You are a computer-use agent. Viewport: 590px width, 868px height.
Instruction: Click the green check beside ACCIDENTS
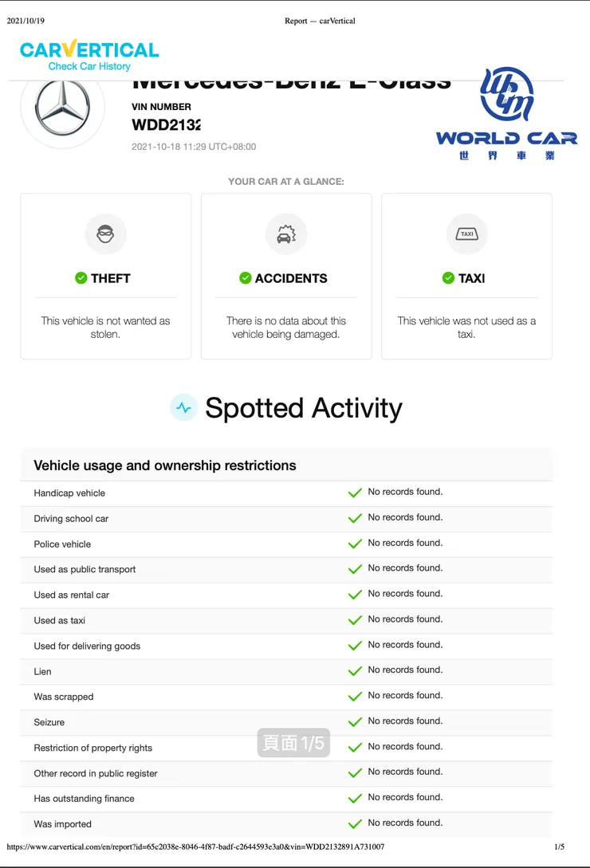[246, 278]
